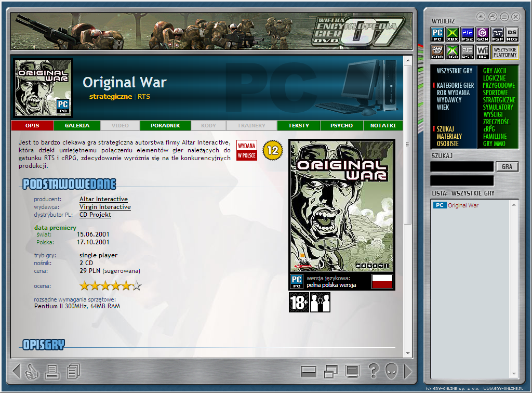Click the 12 age rating badge

pos(273,150)
